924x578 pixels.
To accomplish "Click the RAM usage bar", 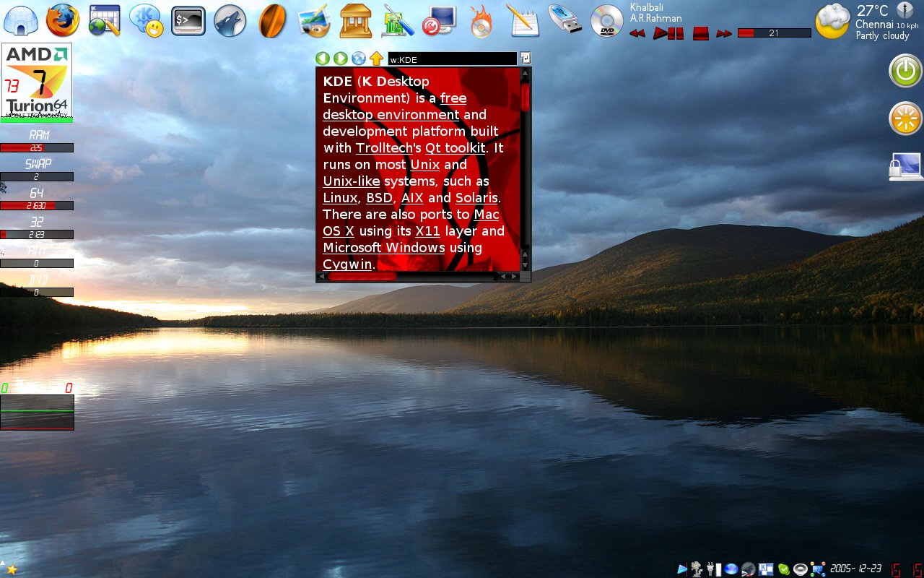I will (x=37, y=147).
